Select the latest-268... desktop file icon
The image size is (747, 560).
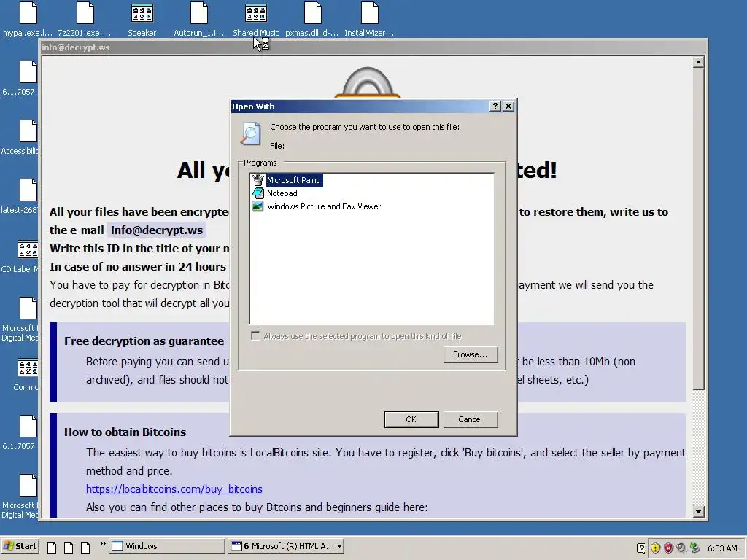(x=20, y=197)
